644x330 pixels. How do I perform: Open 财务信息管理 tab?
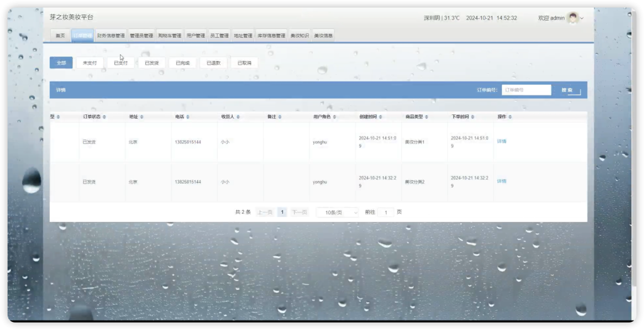point(111,36)
